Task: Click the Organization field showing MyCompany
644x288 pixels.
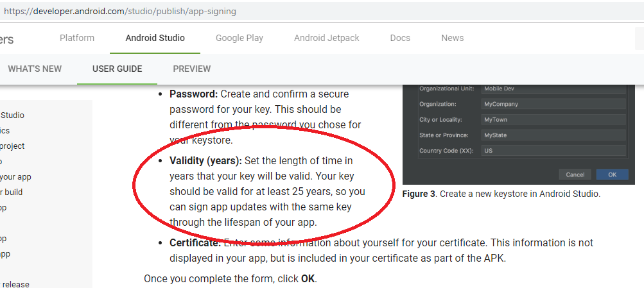Action: 553,104
